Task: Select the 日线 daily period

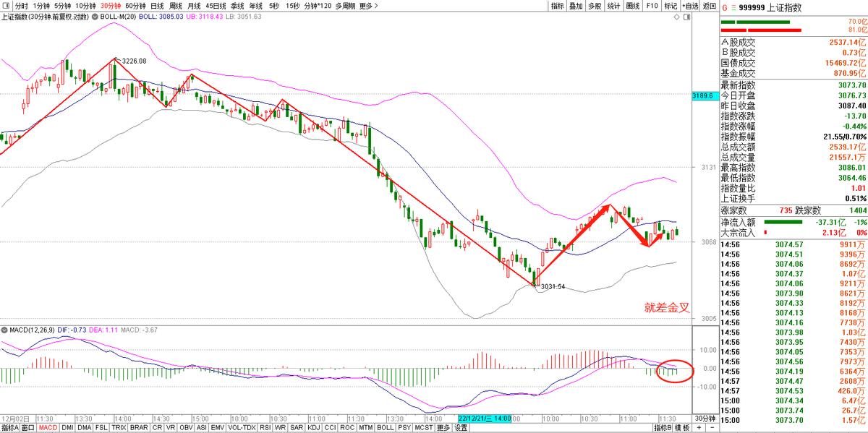Action: pos(157,6)
